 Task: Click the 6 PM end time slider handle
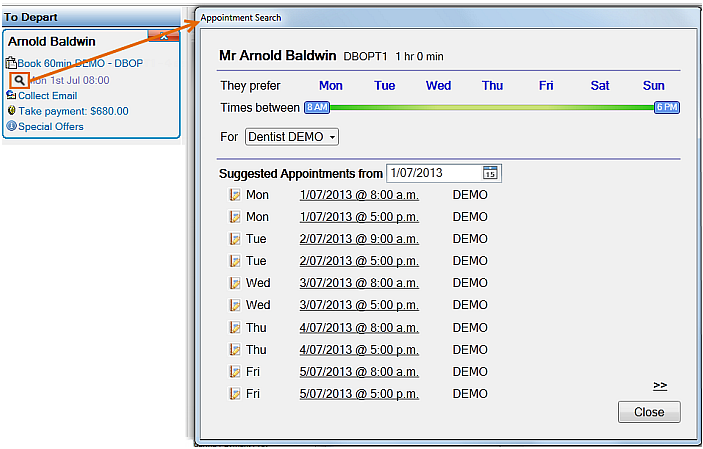[x=667, y=108]
